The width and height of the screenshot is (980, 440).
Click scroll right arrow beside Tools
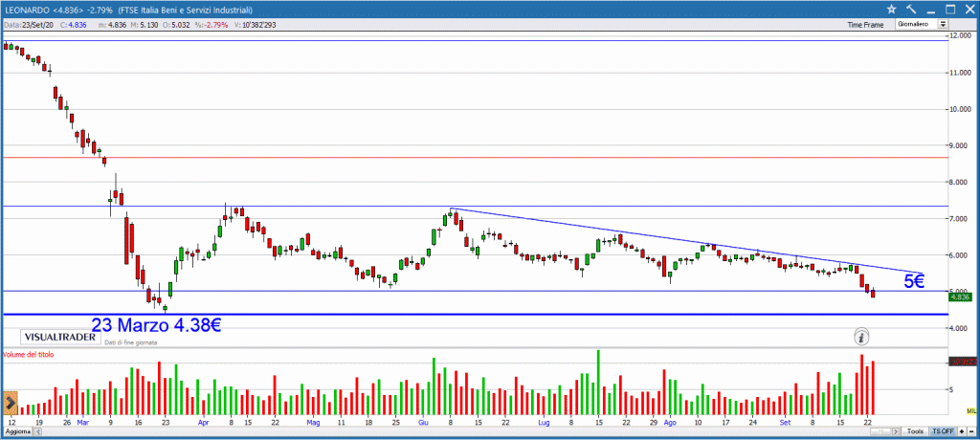[x=896, y=431]
